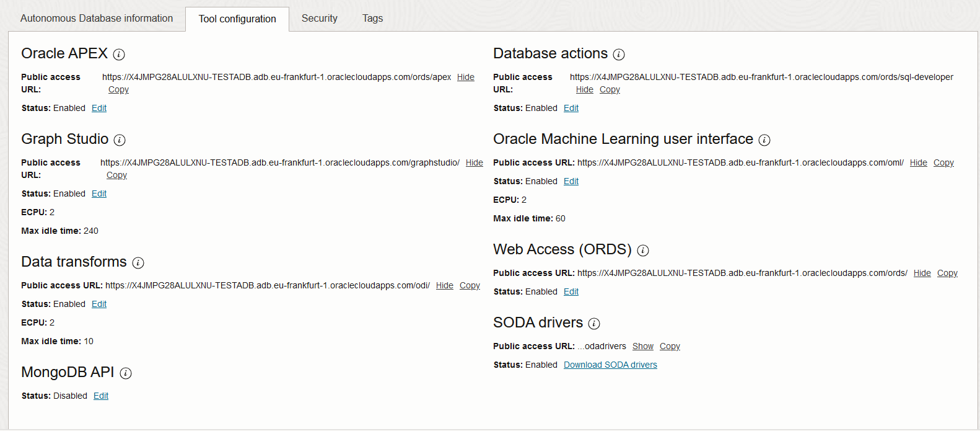Click the Oracle APEX URL ending in /ords/apex
Image resolution: width=980 pixels, height=431 pixels.
[276, 77]
